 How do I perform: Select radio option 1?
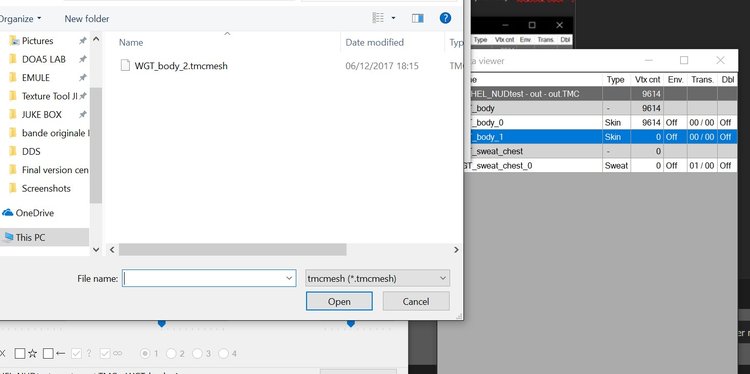tap(144, 354)
